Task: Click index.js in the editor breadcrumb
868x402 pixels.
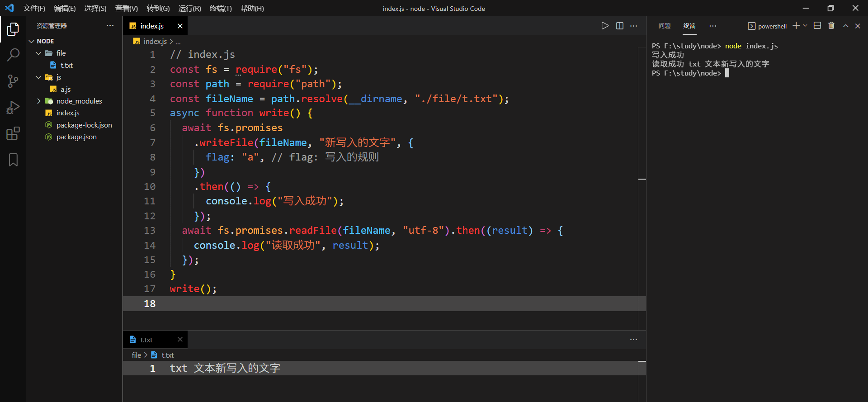Action: [x=155, y=41]
